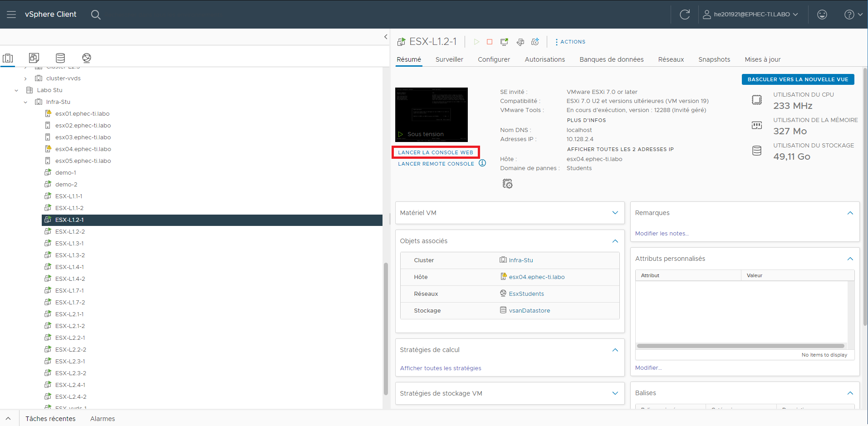Screen dimensions: 868x426
Task: Click the storage usage icon
Action: tap(757, 151)
